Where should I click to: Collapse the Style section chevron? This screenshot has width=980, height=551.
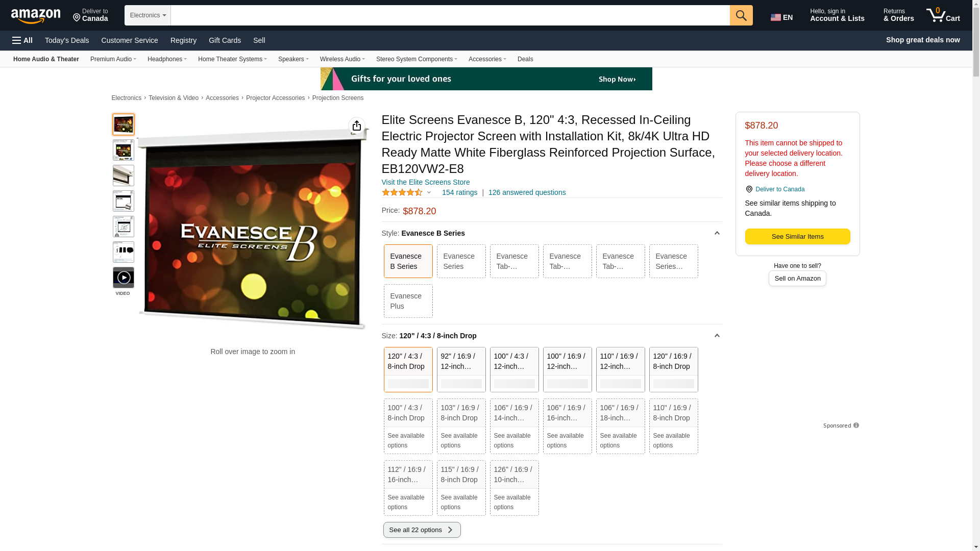[x=717, y=233]
